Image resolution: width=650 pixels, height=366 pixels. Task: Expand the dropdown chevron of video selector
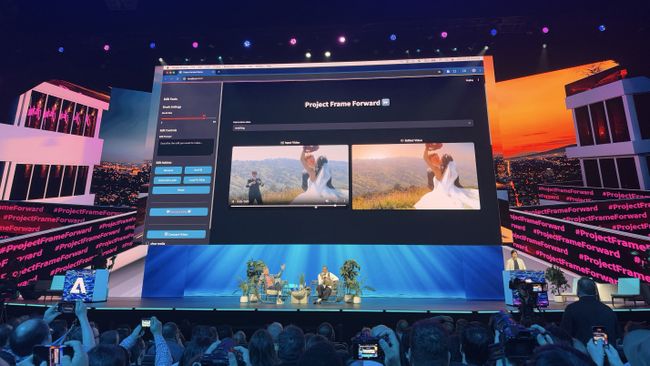coord(469,123)
